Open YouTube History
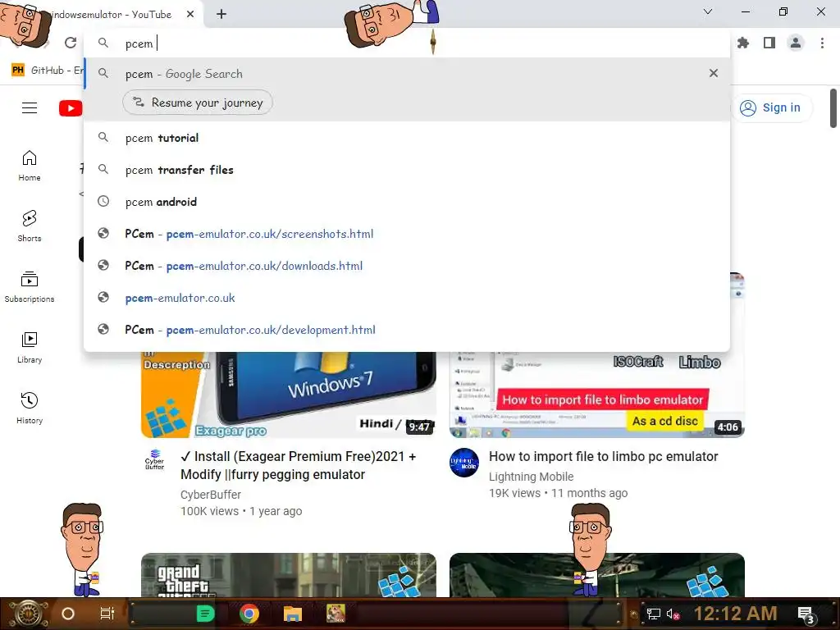 click(x=30, y=409)
